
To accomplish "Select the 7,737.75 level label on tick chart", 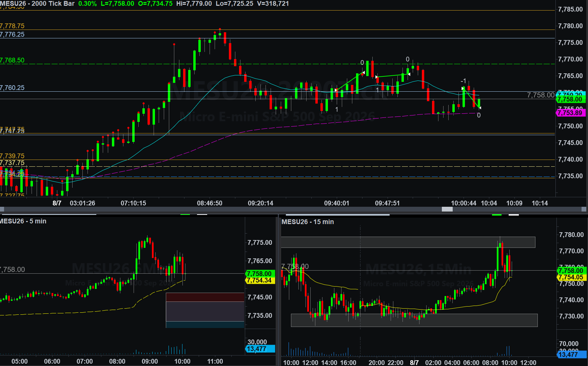I will pos(12,163).
